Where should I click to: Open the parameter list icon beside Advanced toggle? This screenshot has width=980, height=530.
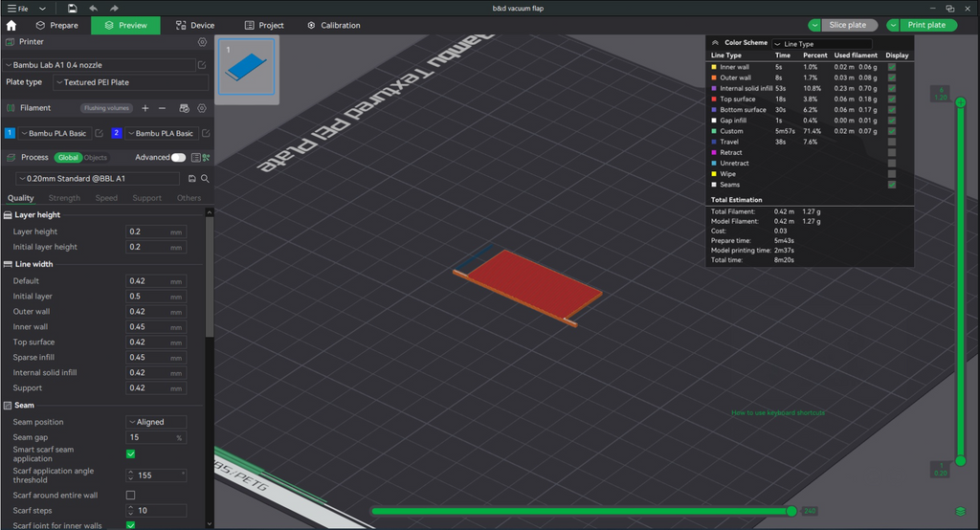click(x=195, y=158)
